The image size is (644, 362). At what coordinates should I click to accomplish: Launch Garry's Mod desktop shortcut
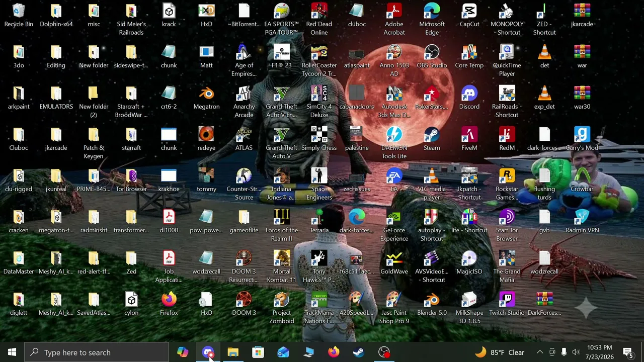582,139
